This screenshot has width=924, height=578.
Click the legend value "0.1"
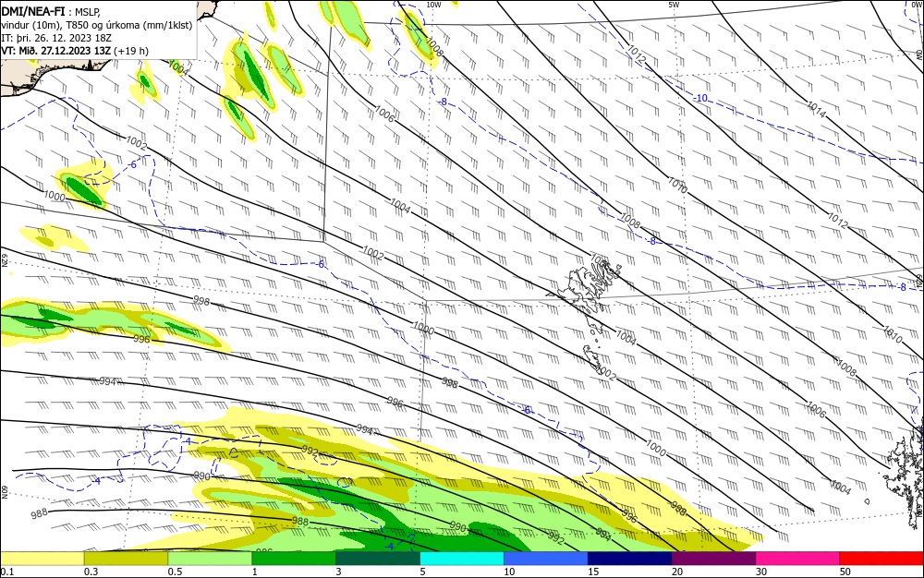pyautogui.click(x=7, y=572)
